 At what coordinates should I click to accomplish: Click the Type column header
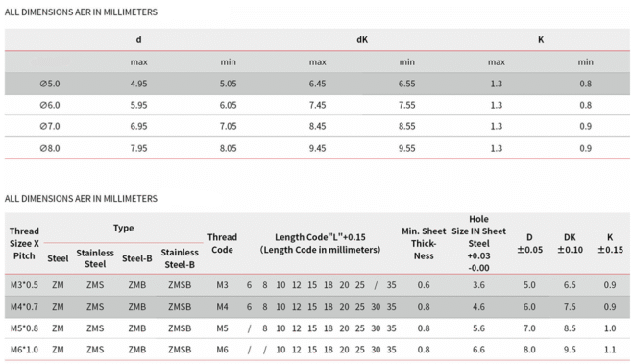click(123, 229)
